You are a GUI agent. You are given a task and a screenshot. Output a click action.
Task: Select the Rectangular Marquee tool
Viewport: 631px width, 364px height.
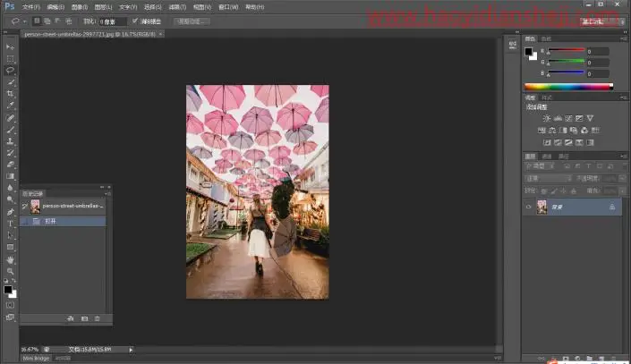(x=10, y=59)
